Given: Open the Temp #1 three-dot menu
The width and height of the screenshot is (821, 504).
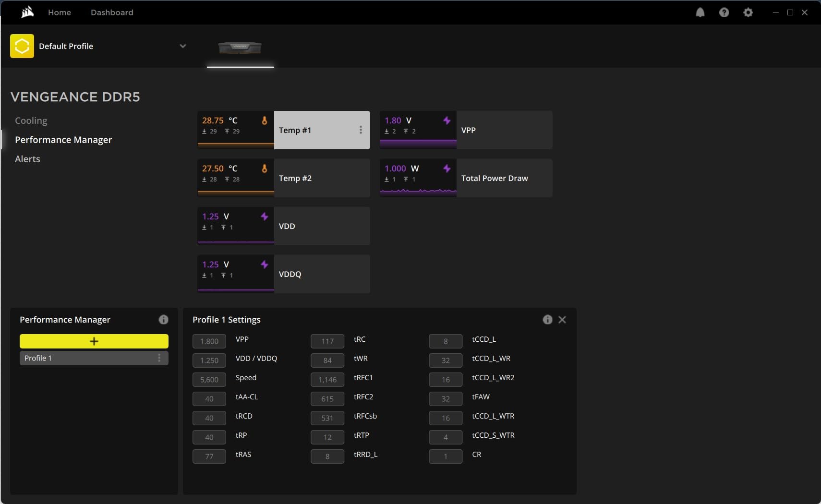Looking at the screenshot, I should click(x=361, y=130).
